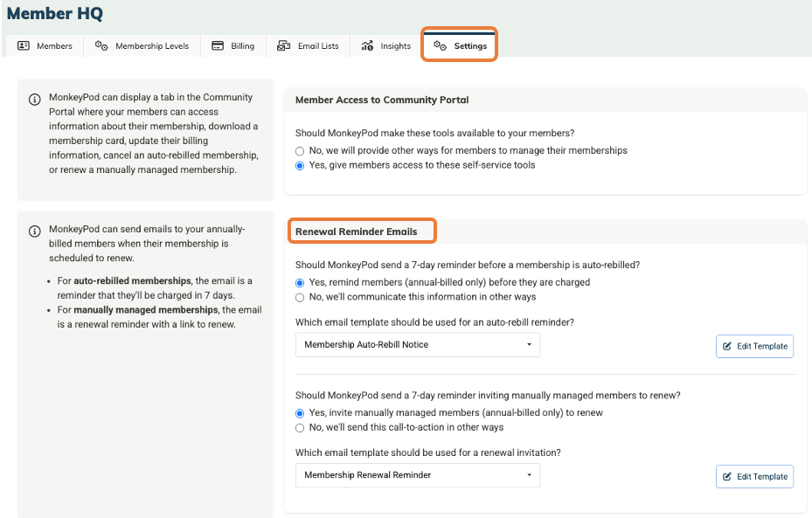Open the Membership Auto-Rebill Notice dropdown
Screen dimensions: 812x518
[x=418, y=345]
